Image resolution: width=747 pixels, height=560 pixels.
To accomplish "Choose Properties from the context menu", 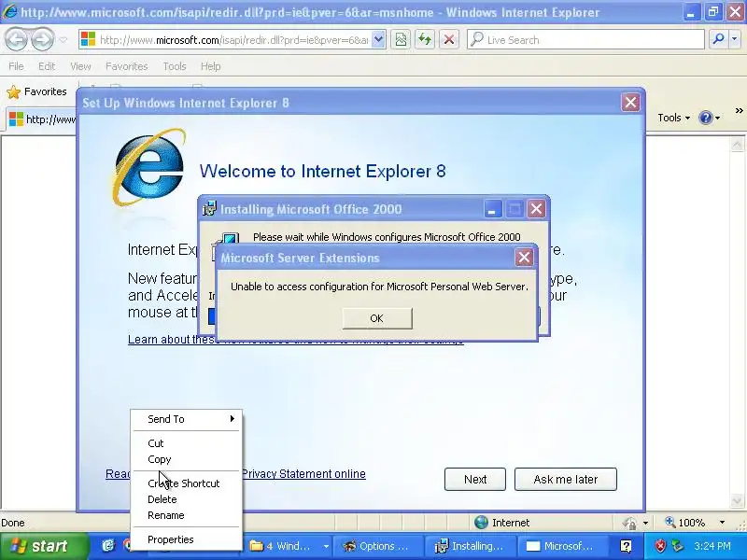I will (x=186, y=539).
